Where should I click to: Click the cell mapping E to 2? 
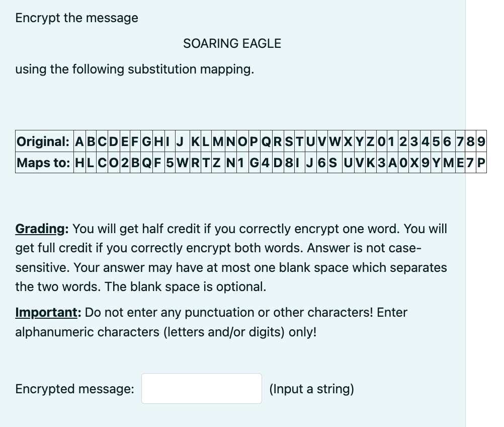[x=124, y=163]
